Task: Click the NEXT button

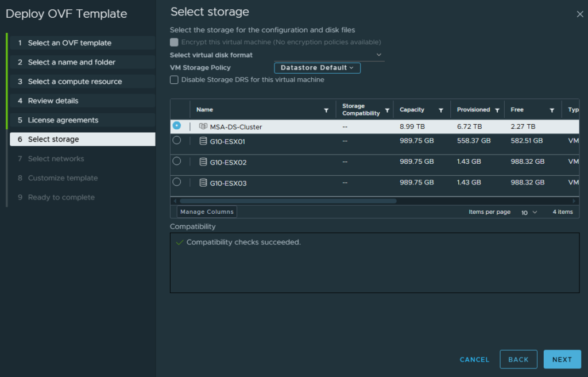Action: click(x=562, y=359)
